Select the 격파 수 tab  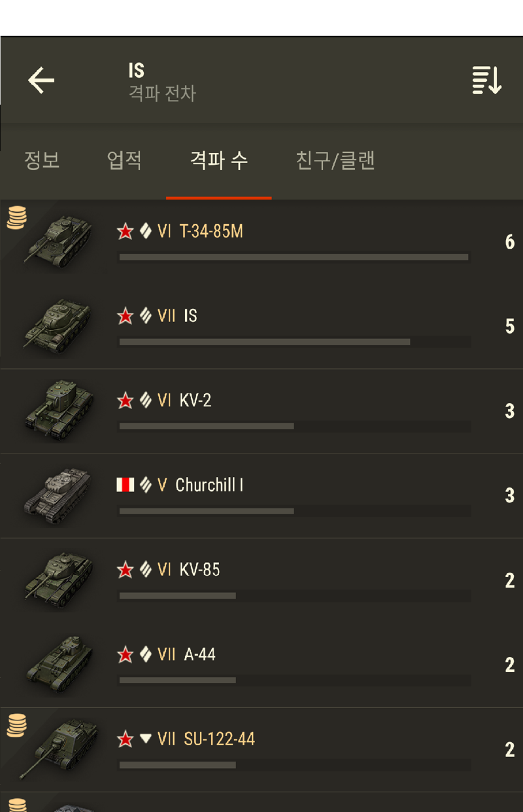click(219, 160)
